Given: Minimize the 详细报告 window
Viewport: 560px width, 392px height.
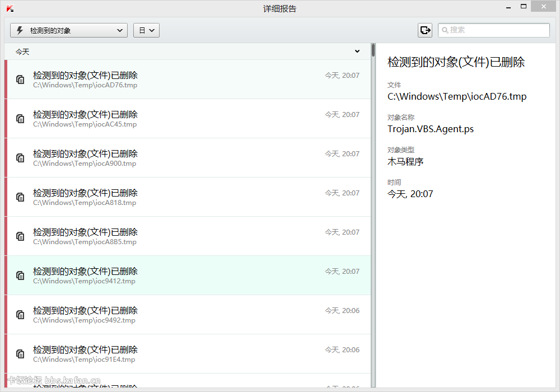Looking at the screenshot, I should pyautogui.click(x=508, y=7).
